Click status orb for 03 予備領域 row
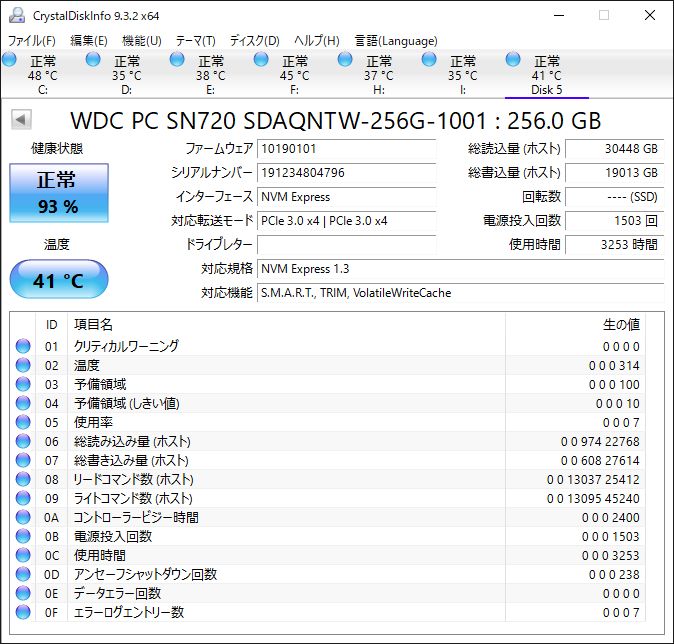Image resolution: width=674 pixels, height=644 pixels. 23,384
